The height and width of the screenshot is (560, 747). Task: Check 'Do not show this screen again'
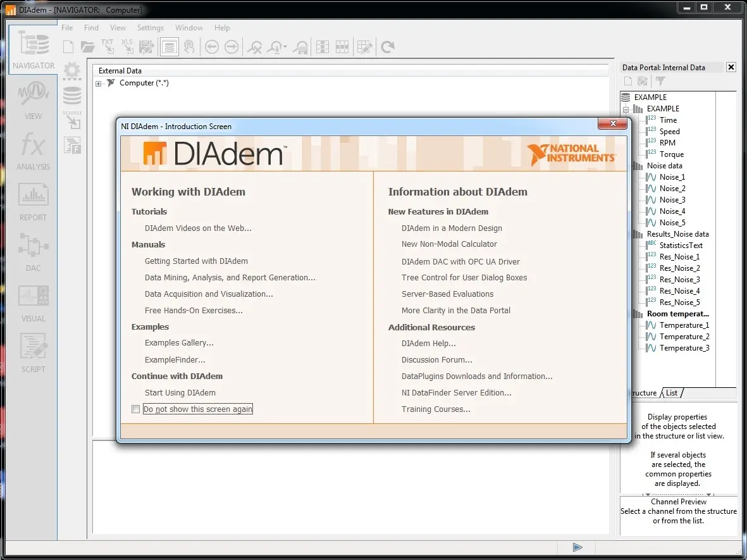[135, 409]
